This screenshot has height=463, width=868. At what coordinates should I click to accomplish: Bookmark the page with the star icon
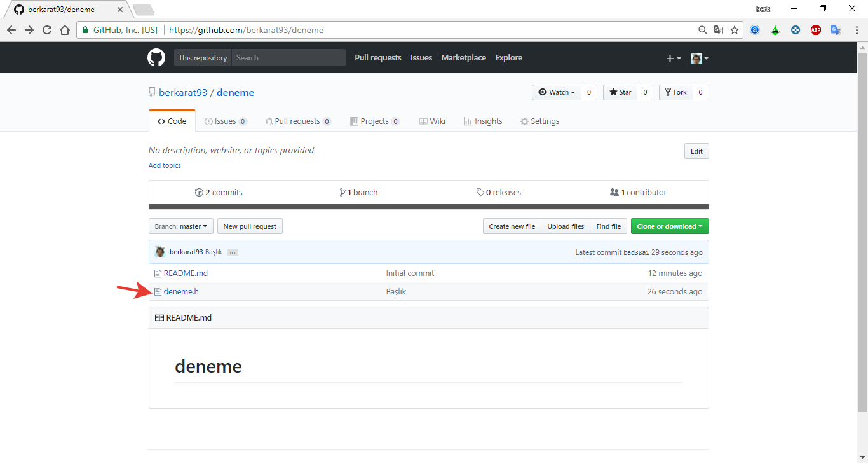click(x=735, y=30)
